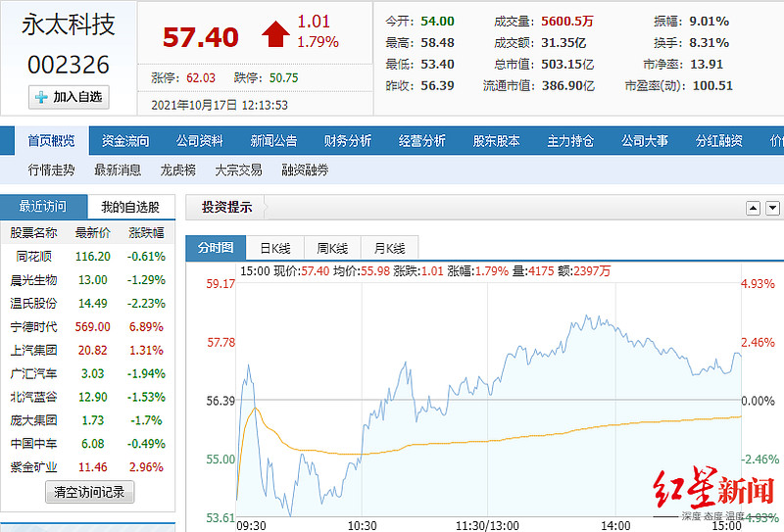The height and width of the screenshot is (532, 784).
Task: Open the 公司大事 menu item
Action: pos(645,141)
